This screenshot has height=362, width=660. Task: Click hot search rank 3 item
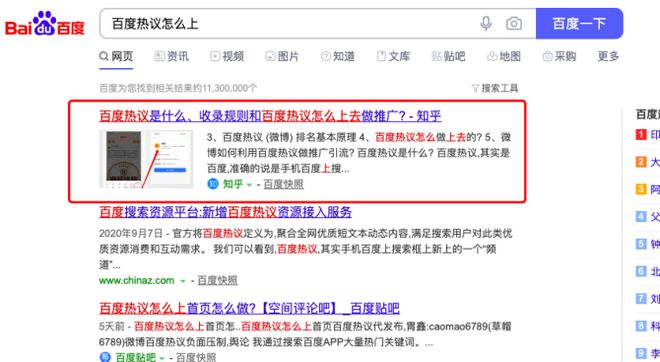(647, 189)
